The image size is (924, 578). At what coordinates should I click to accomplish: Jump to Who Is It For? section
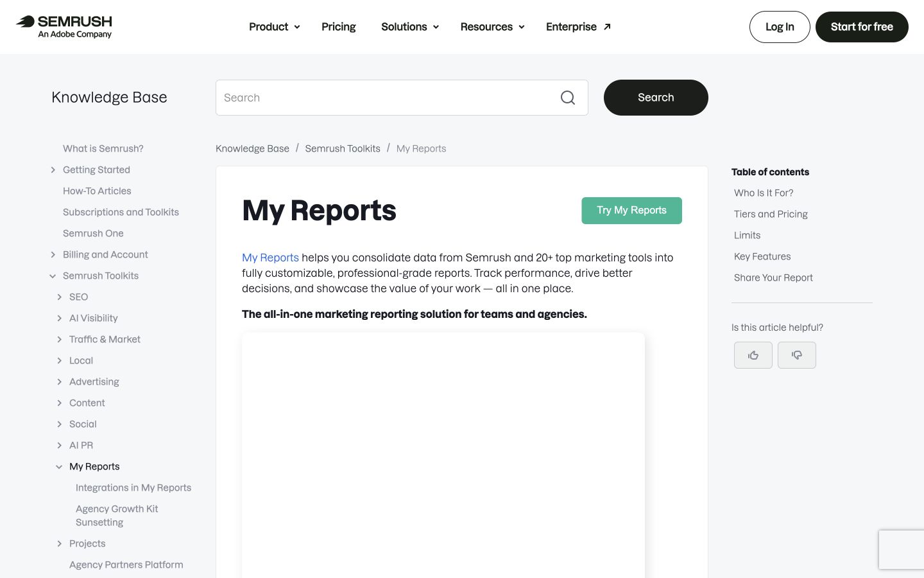pos(764,193)
